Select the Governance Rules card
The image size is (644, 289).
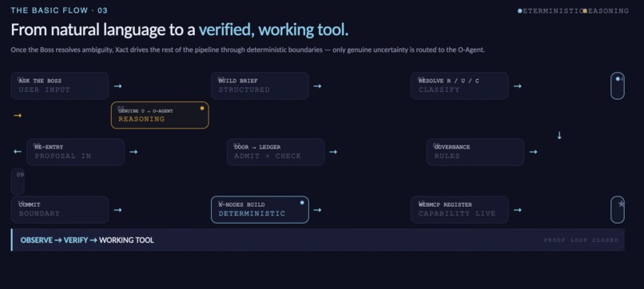click(475, 152)
